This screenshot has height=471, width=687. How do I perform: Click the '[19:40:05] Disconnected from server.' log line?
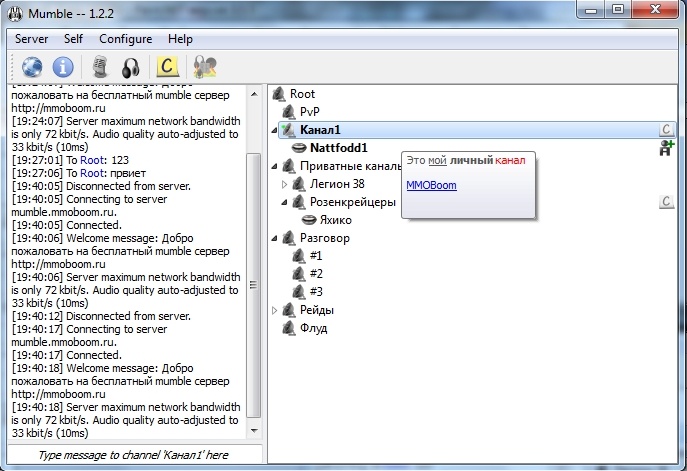[x=101, y=186]
